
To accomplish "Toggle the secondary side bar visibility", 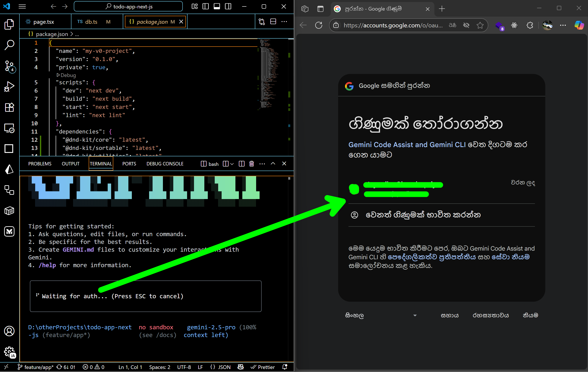I will click(228, 7).
